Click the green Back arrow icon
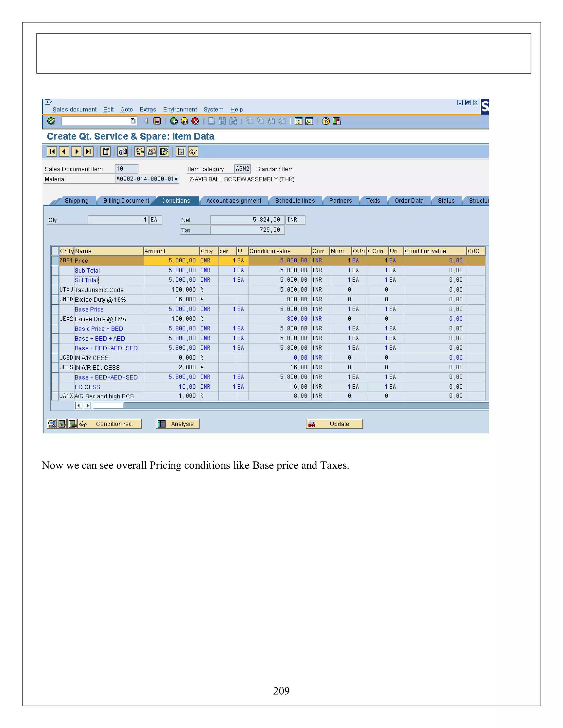The height and width of the screenshot is (728, 563). 173,121
